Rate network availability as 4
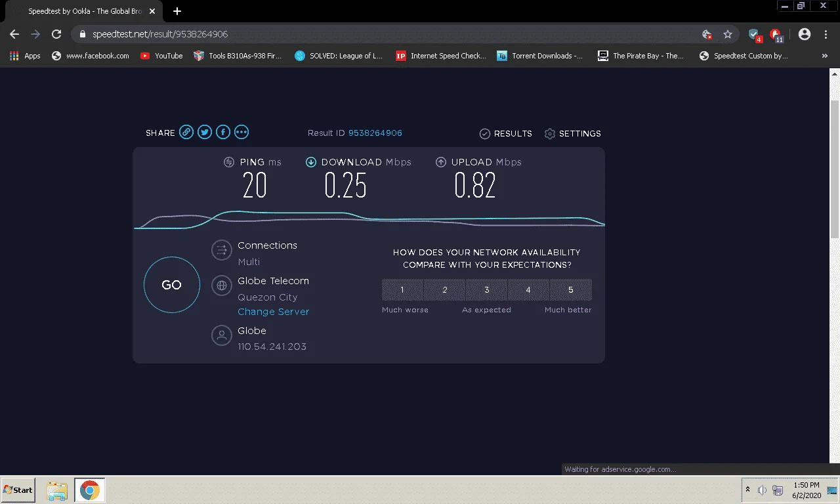 tap(528, 290)
